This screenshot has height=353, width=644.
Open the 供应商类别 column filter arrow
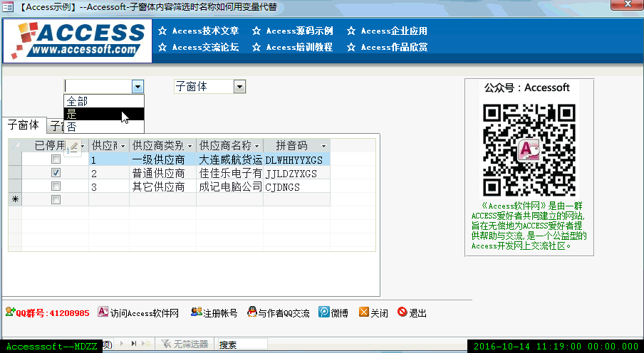[x=189, y=146]
